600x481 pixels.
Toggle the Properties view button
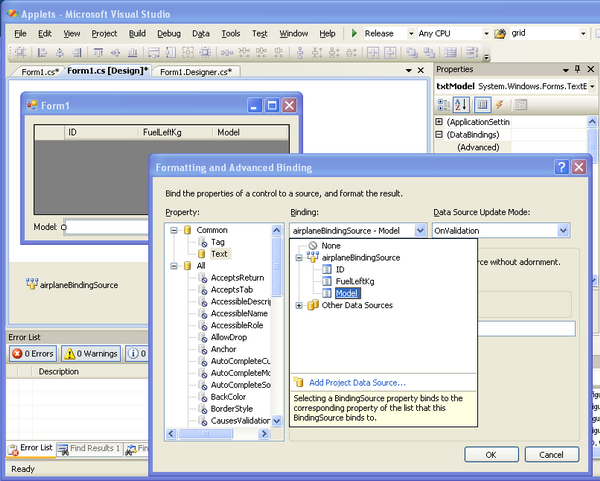483,104
